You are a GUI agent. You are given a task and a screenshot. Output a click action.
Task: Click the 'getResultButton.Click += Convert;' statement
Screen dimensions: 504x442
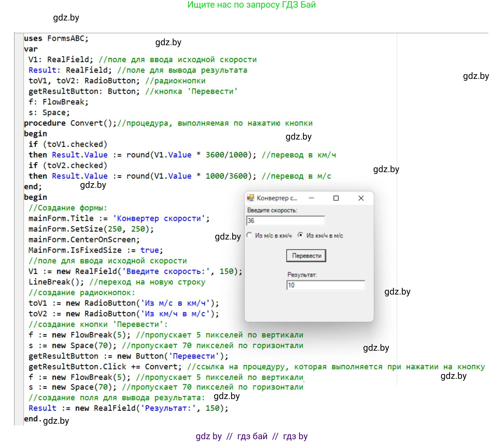click(105, 367)
